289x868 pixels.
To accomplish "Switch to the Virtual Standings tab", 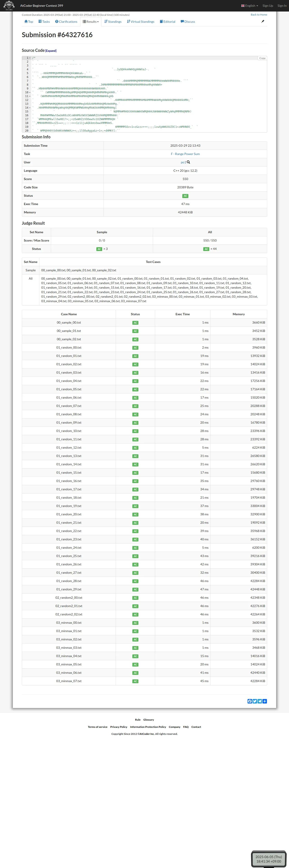I will click(141, 22).
